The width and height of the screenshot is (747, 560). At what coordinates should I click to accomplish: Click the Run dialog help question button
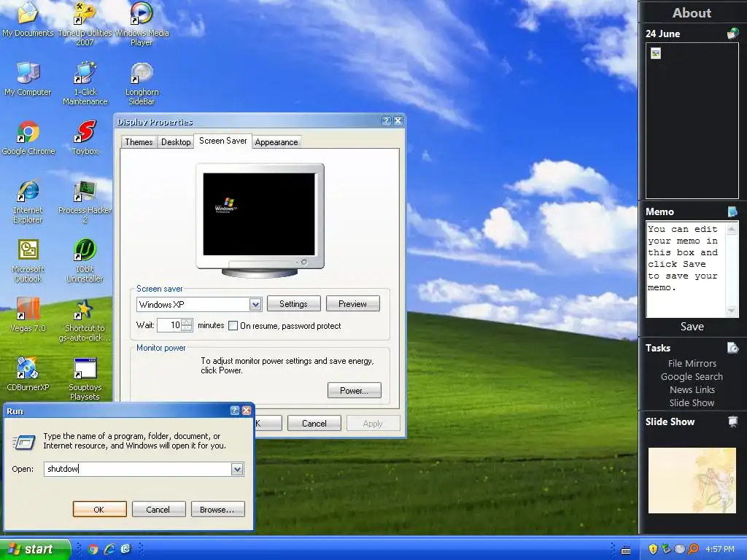234,411
